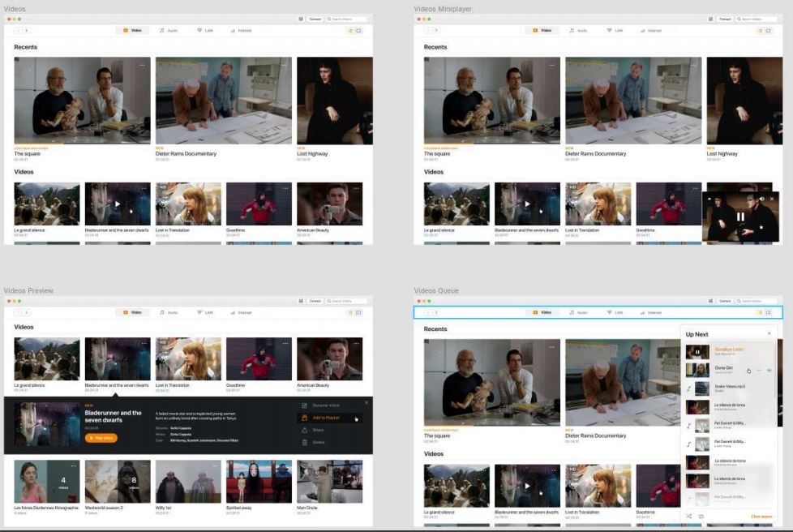Viewport: 793px width, 532px height.
Task: Click Connect button in the Videos window
Action: tap(315, 19)
